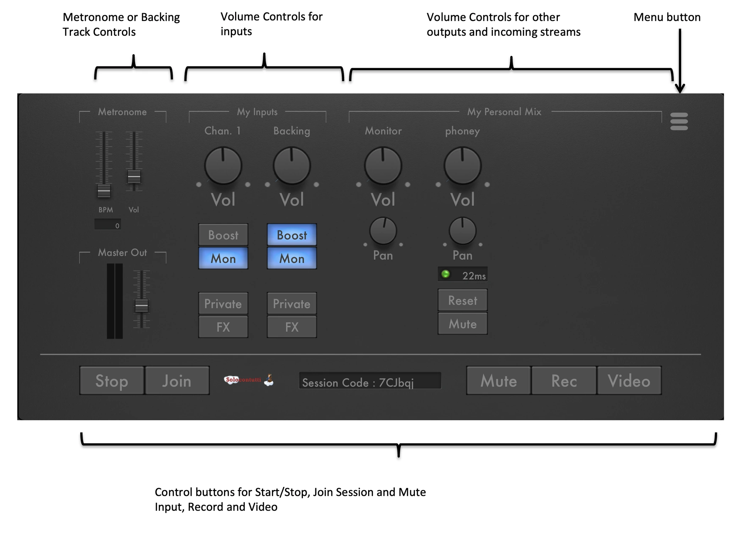Click the Join session button
This screenshot has height=538, width=756.
coord(177,380)
